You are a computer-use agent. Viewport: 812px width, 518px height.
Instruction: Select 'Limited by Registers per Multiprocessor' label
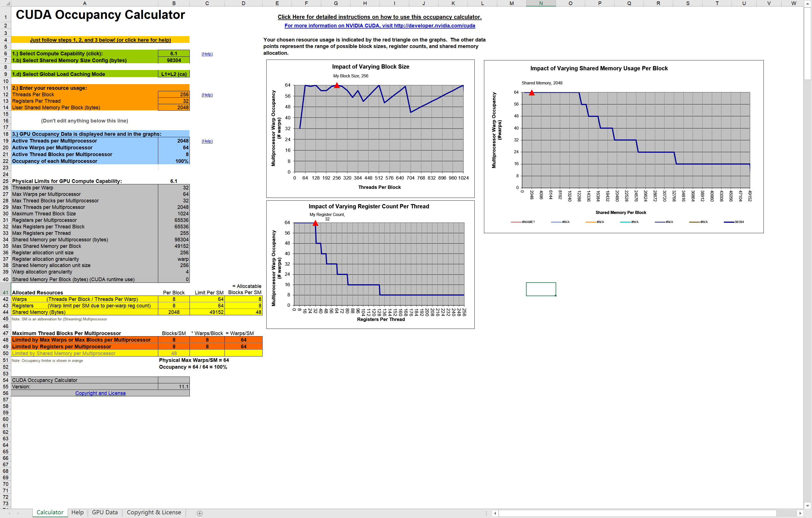coord(85,347)
